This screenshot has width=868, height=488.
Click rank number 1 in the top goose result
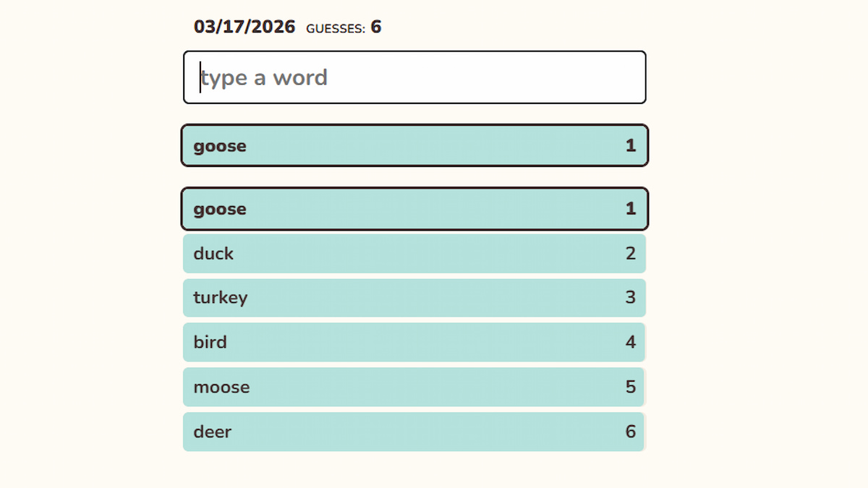[x=631, y=146]
